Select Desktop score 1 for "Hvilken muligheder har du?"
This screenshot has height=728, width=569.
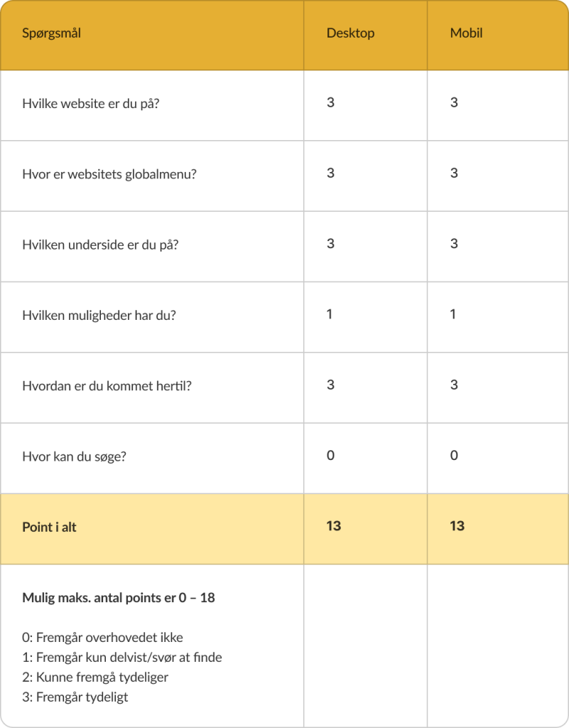[x=330, y=314]
